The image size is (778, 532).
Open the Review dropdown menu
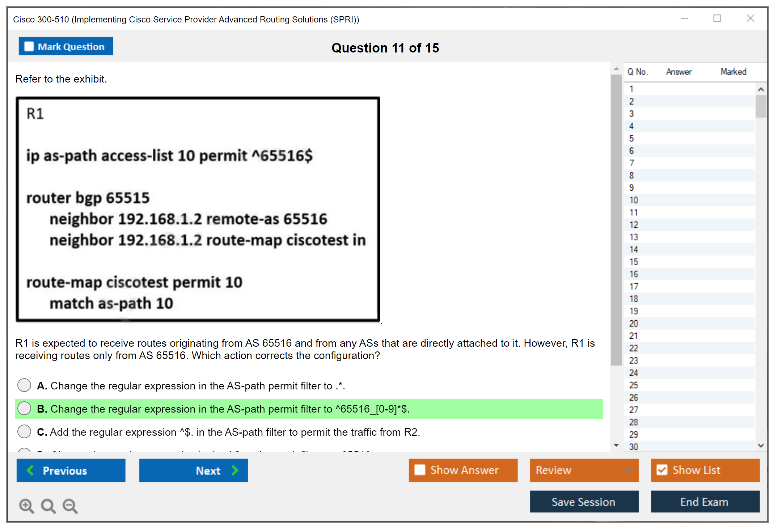coord(628,470)
